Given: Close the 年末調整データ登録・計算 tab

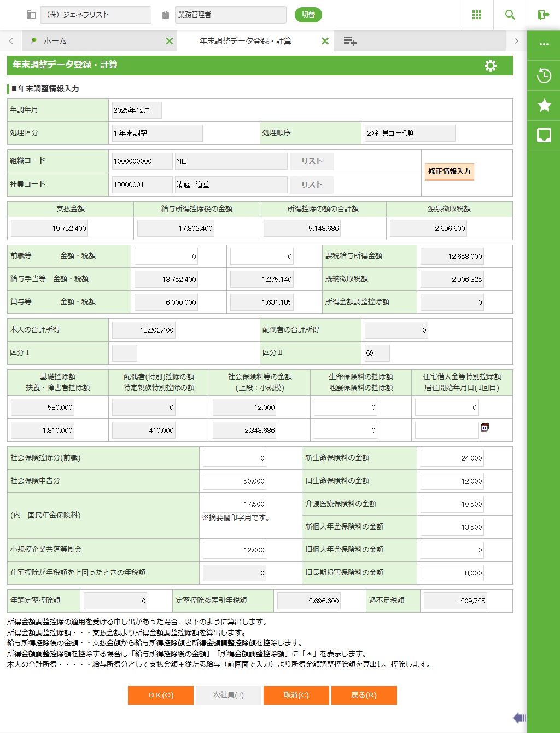Looking at the screenshot, I should (325, 41).
